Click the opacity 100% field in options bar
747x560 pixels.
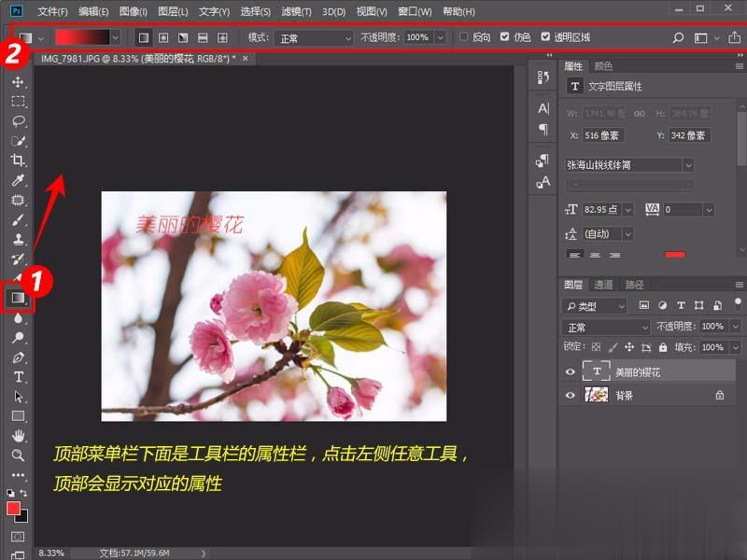(x=417, y=37)
